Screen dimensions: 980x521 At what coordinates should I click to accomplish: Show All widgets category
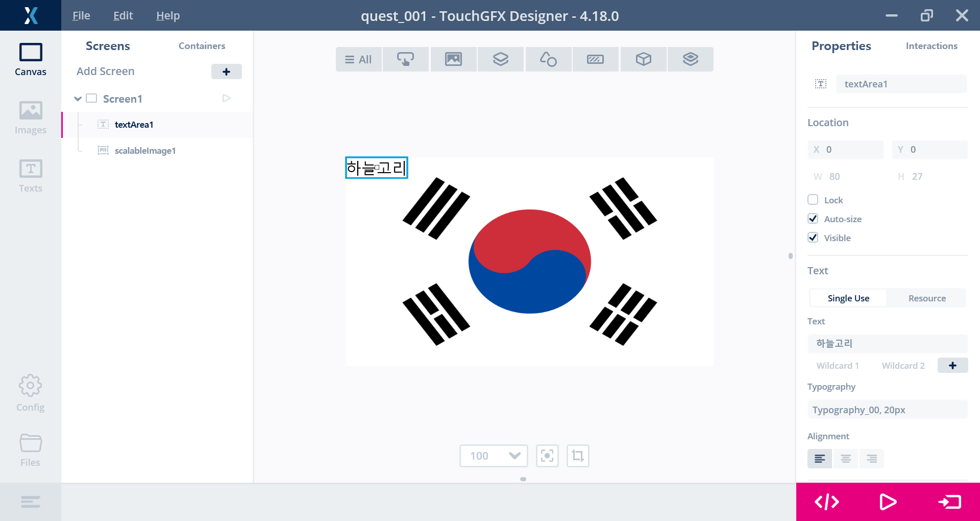point(358,59)
